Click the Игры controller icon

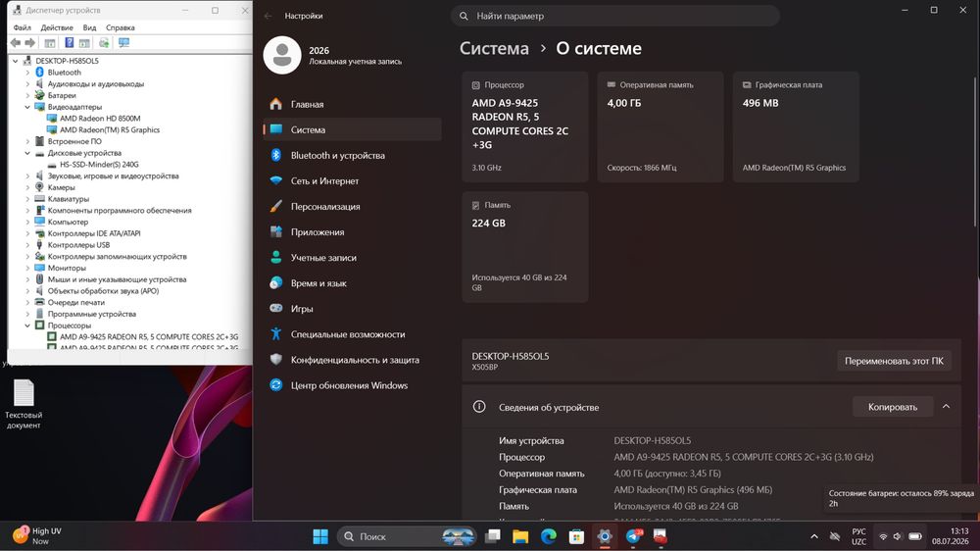click(276, 308)
